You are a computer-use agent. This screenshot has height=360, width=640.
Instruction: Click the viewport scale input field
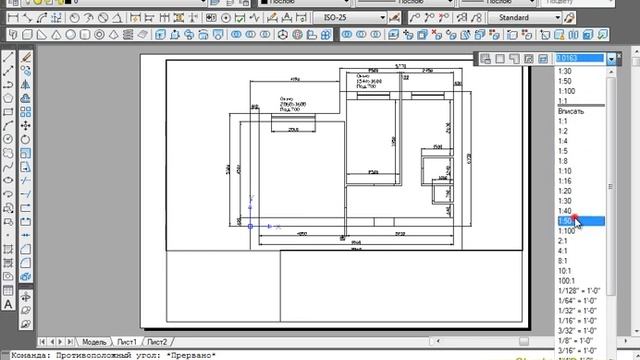(x=580, y=58)
